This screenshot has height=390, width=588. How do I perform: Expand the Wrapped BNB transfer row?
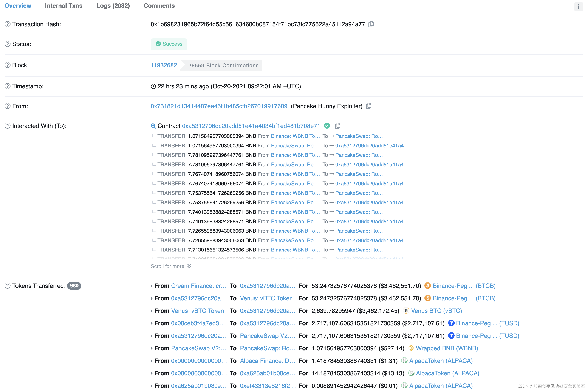point(152,348)
